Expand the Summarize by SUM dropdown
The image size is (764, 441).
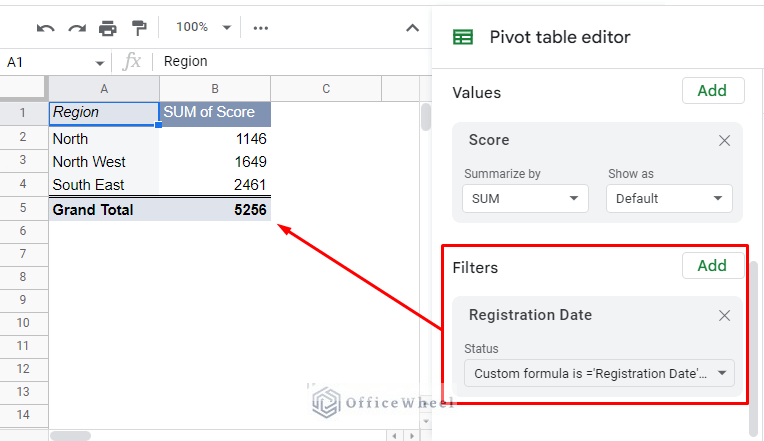(x=525, y=198)
